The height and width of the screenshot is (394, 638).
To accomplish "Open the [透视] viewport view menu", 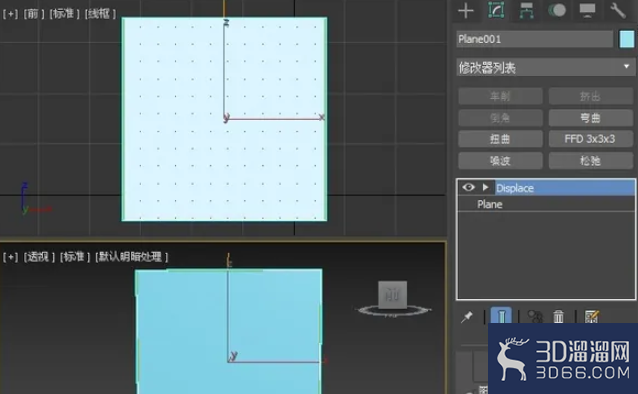I will coord(39,257).
